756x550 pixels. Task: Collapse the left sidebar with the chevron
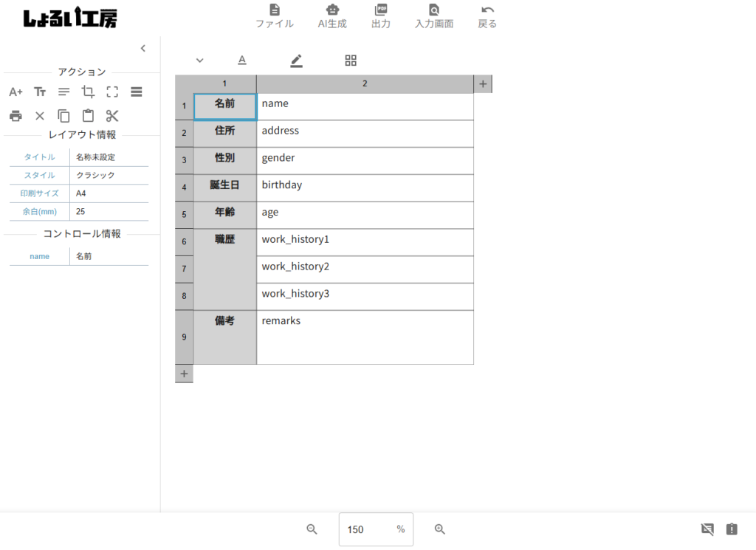pos(143,49)
